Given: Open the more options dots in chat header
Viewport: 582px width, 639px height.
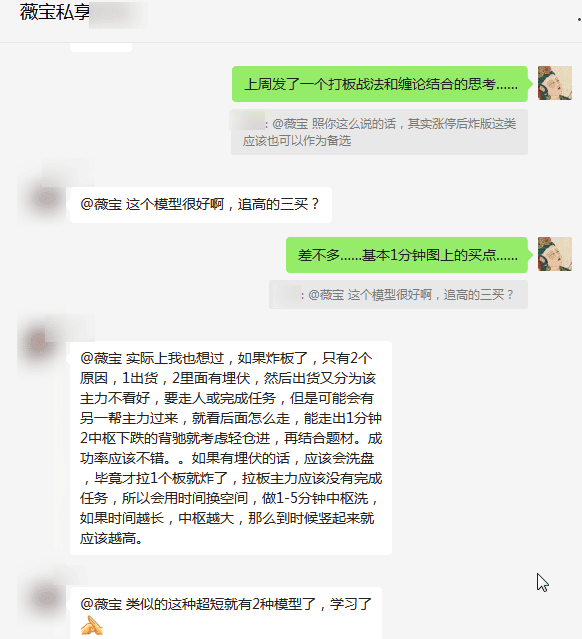Looking at the screenshot, I should point(579,19).
